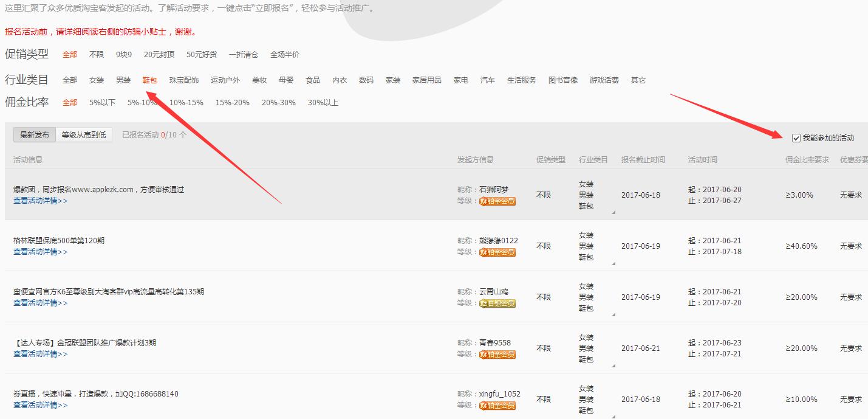This screenshot has width=868, height=419.
Task: Expand industry categories for 金冠联盟团队 row
Action: pyautogui.click(x=613, y=365)
